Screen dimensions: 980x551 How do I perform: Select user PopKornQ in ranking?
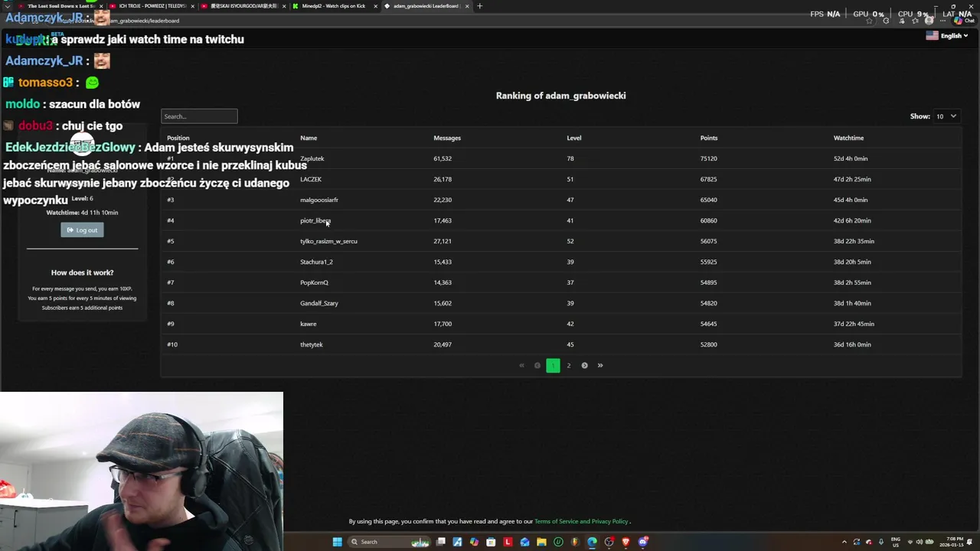[x=314, y=282]
